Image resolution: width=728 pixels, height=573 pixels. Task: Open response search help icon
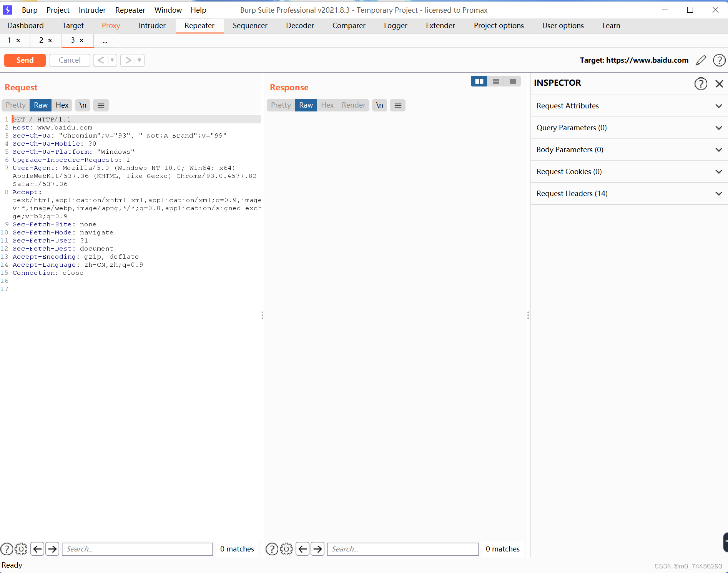(x=272, y=549)
